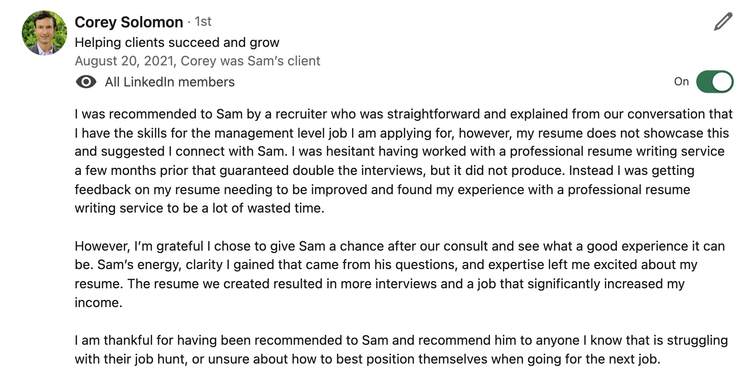Click the line starting "resume. The resume we created"

click(x=380, y=284)
